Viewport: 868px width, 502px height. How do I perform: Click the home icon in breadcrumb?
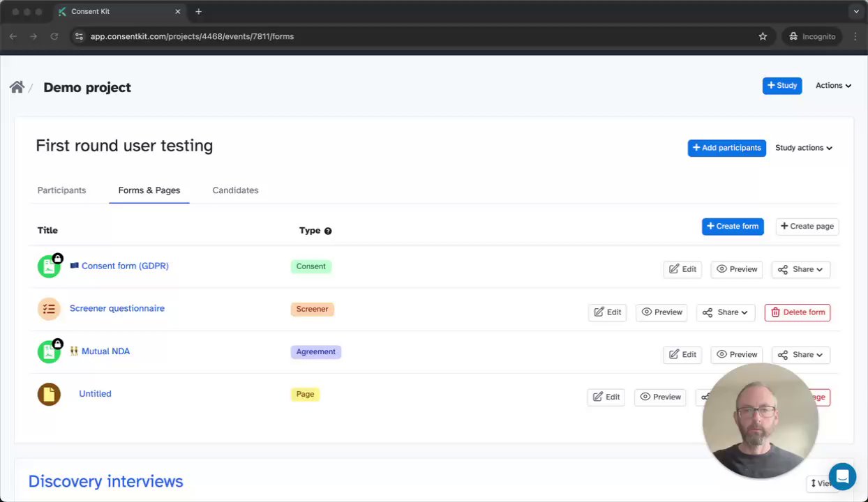coord(17,87)
